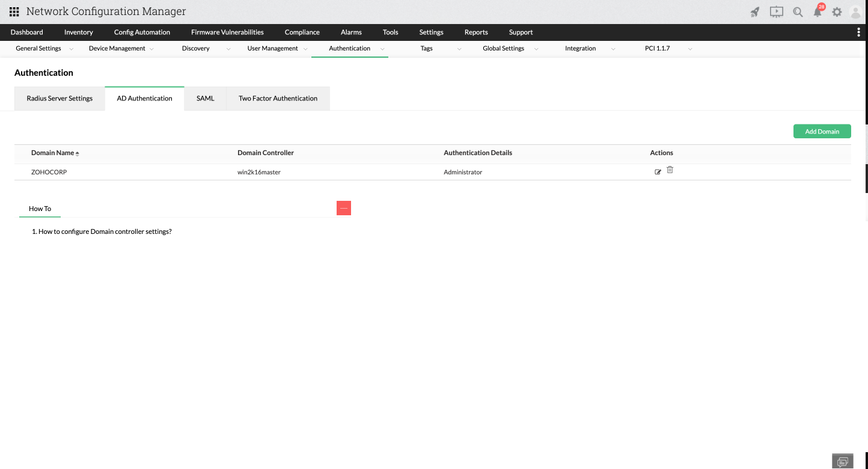Open the Firmware Vulnerabilities menu
868x469 pixels.
point(227,32)
